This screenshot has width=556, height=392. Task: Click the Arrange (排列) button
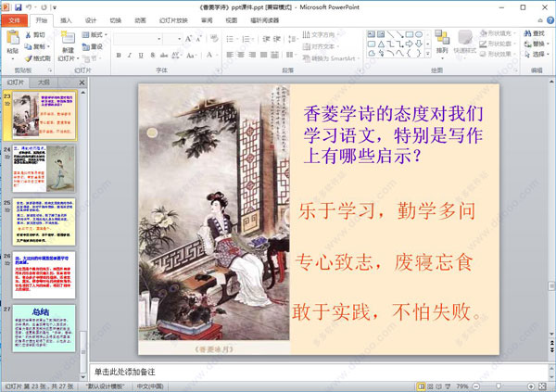[442, 43]
